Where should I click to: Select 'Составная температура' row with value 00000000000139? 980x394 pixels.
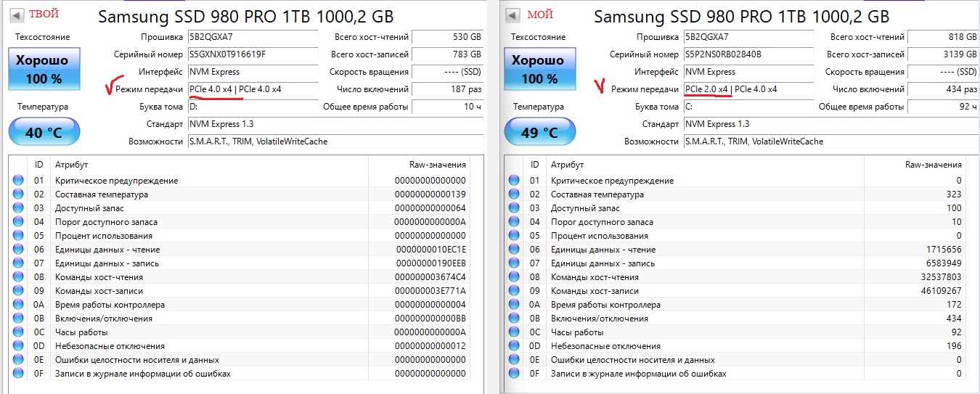point(240,194)
